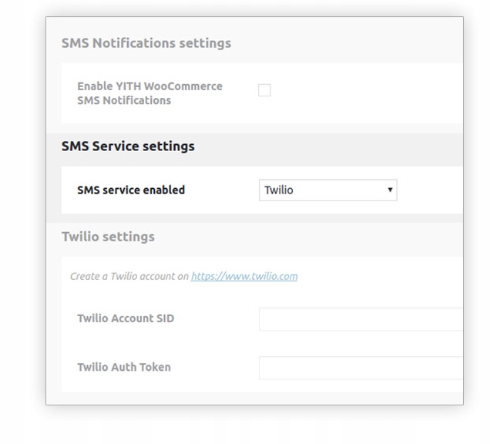Enable YITH WooCommerce SMS Notifications checkbox
The width and height of the screenshot is (504, 444).
(264, 90)
